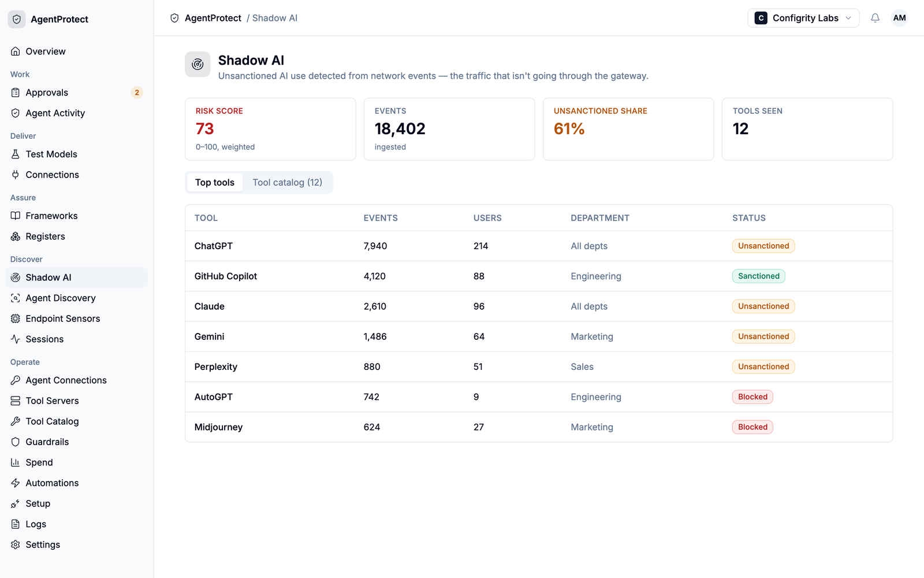Click the Sales department cell for Perplexity
The height and width of the screenshot is (578, 924).
click(x=582, y=367)
